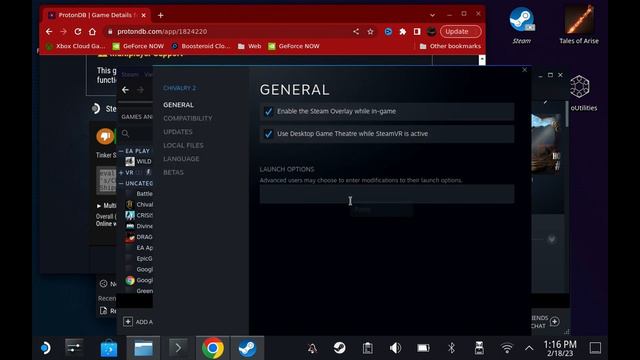Reload the ProtonDB page

pyautogui.click(x=78, y=31)
